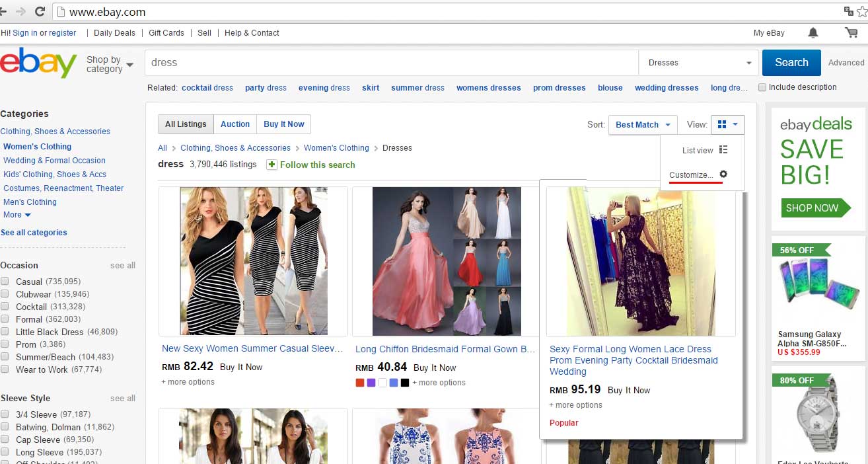
Task: Expand more options under RMB 95.19
Action: [x=576, y=405]
